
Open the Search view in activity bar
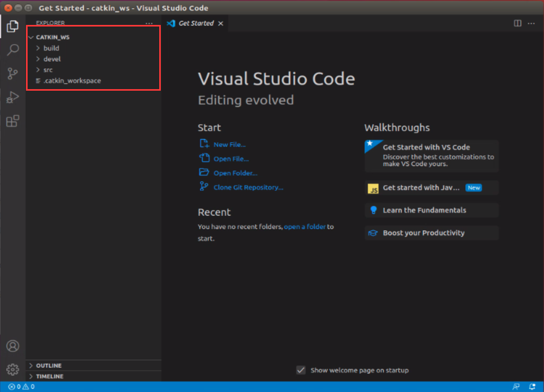coord(13,50)
